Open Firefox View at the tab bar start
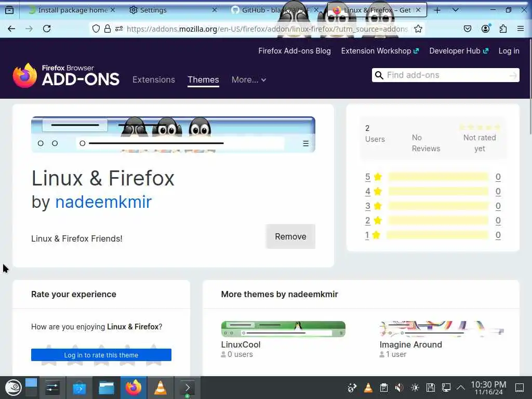 point(9,10)
